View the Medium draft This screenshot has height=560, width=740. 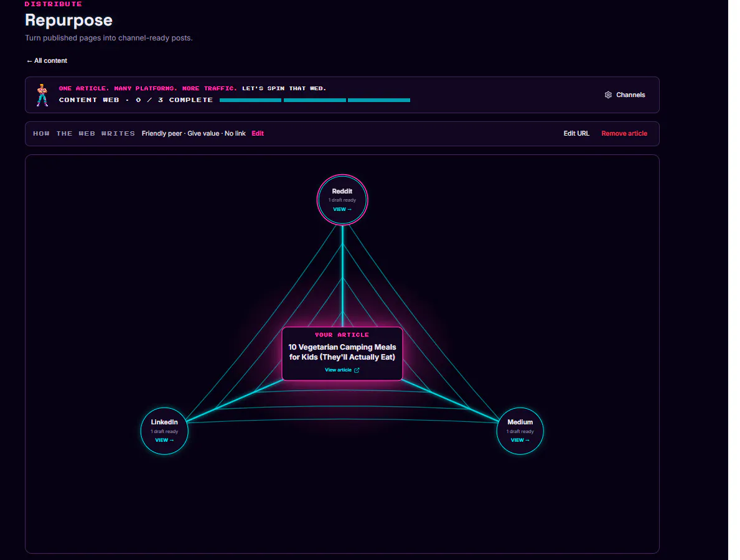pyautogui.click(x=520, y=440)
